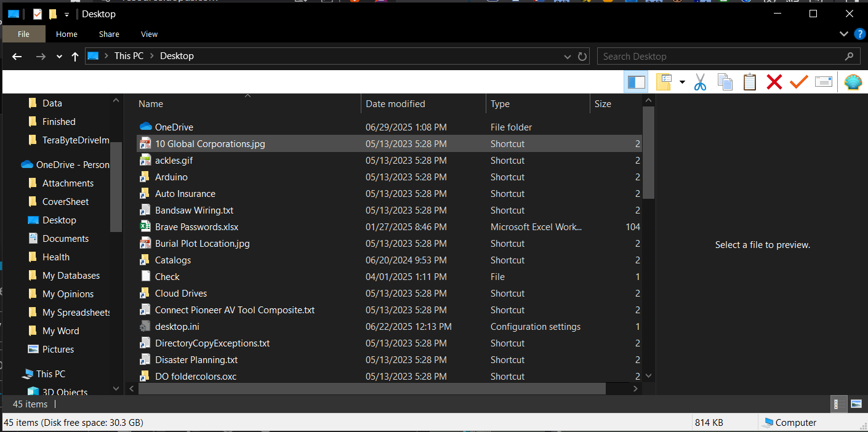
Task: Click the envelope Email icon in toolbar
Action: pyautogui.click(x=823, y=82)
